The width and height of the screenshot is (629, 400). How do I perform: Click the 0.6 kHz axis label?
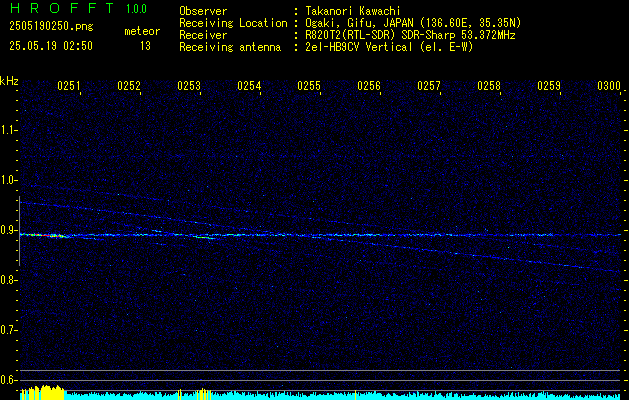click(x=7, y=380)
